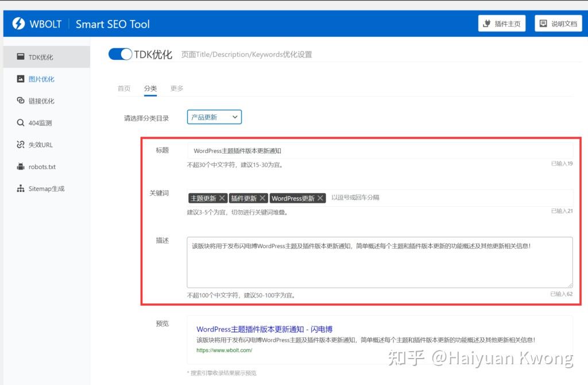The image size is (588, 385).
Task: Open the 404监测 menu label
Action: 40,123
